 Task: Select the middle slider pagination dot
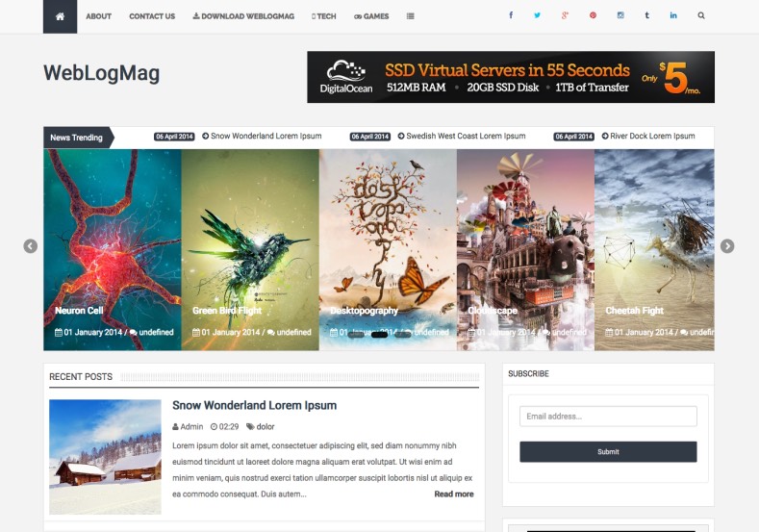[x=379, y=335]
